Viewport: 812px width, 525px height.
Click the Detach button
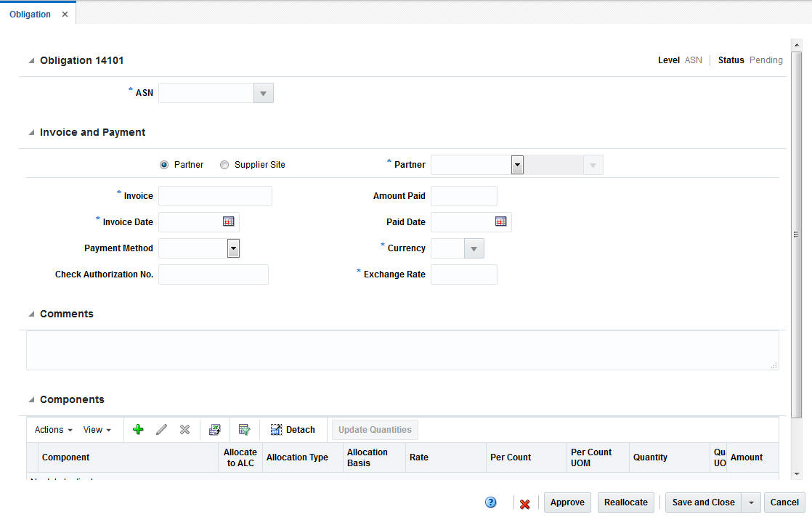point(293,430)
